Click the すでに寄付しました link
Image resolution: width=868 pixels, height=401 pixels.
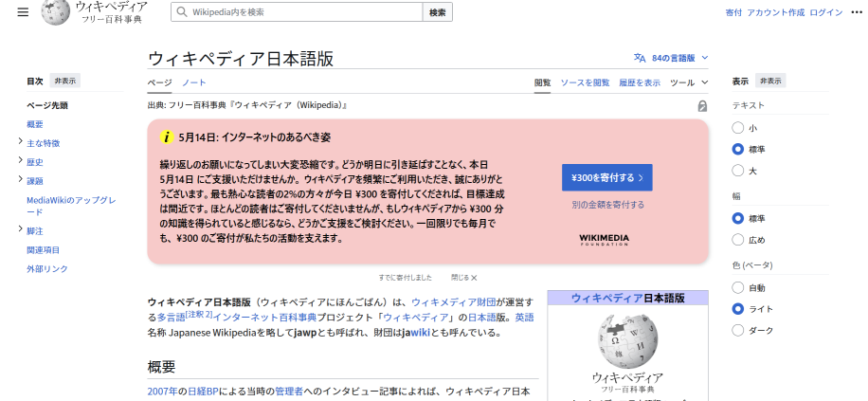(406, 278)
